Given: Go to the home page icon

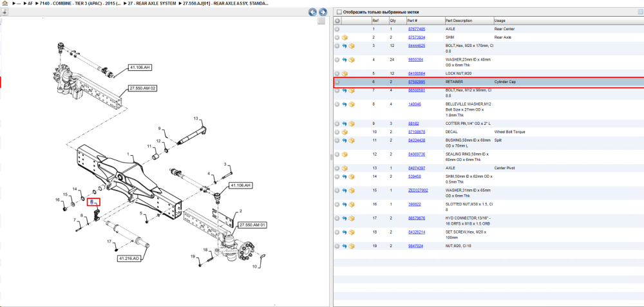Looking at the screenshot, I should (4, 3).
